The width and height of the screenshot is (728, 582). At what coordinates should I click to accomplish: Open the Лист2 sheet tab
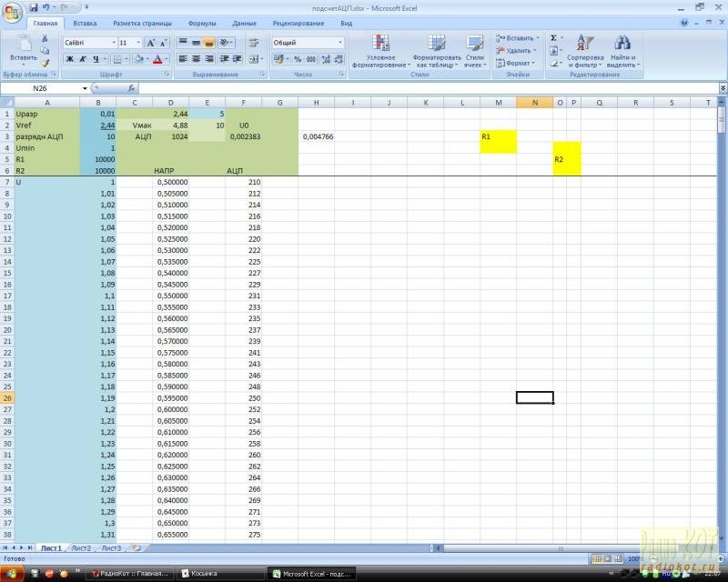click(81, 548)
